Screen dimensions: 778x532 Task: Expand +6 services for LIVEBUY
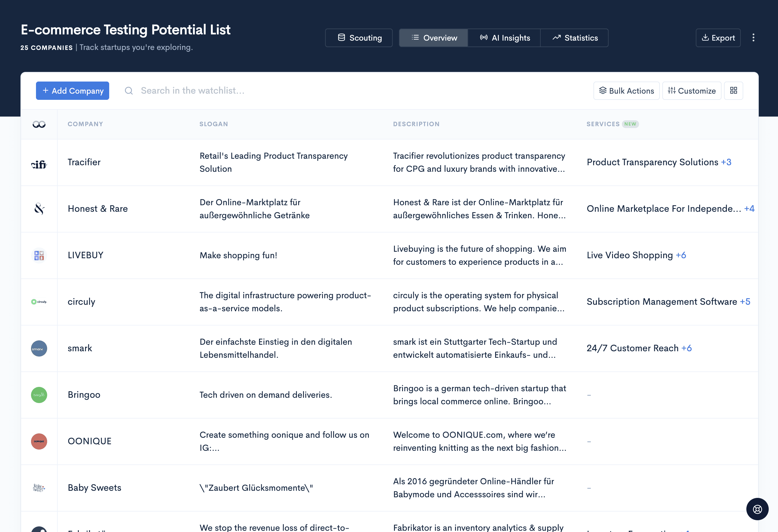[681, 255]
